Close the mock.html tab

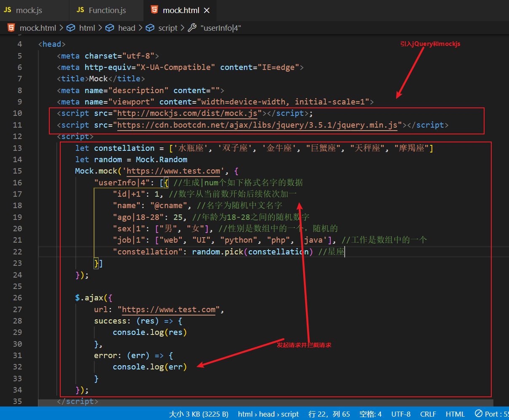pyautogui.click(x=206, y=11)
